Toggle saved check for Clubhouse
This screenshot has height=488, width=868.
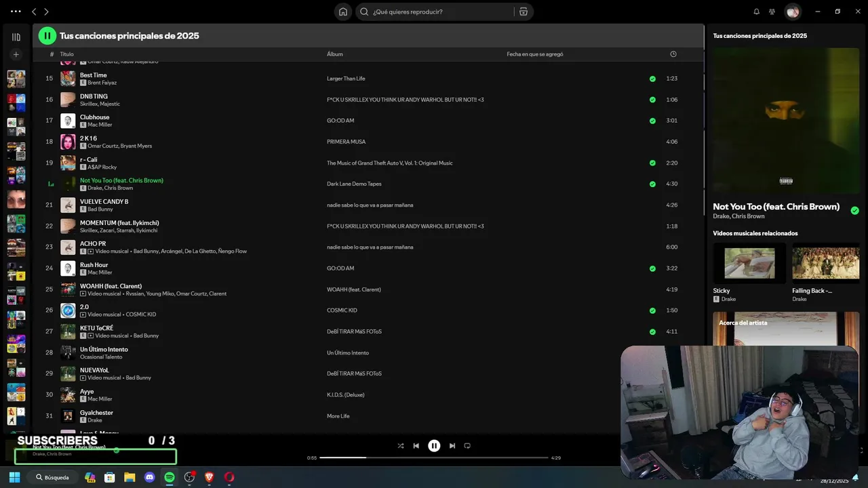[x=652, y=121]
